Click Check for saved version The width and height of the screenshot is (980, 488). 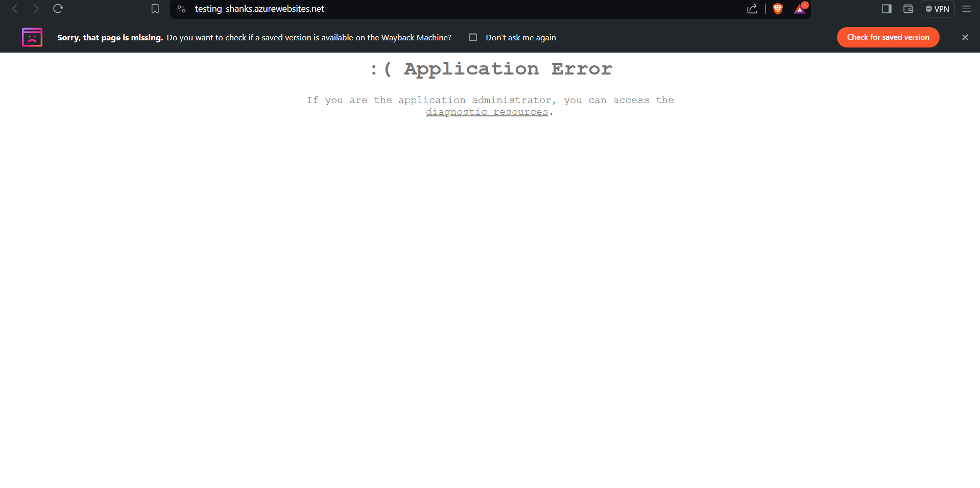point(888,37)
